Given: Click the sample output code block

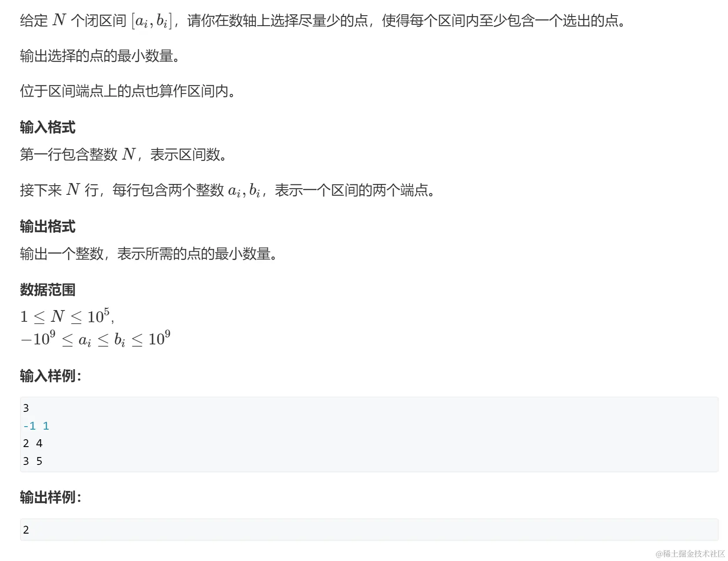Looking at the screenshot, I should 369,530.
